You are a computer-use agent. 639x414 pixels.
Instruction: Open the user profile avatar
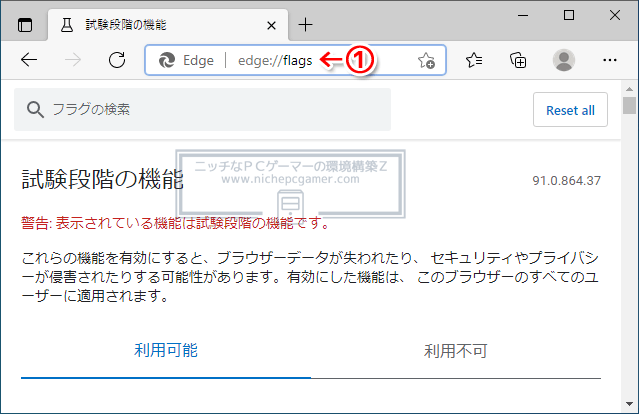pyautogui.click(x=564, y=60)
